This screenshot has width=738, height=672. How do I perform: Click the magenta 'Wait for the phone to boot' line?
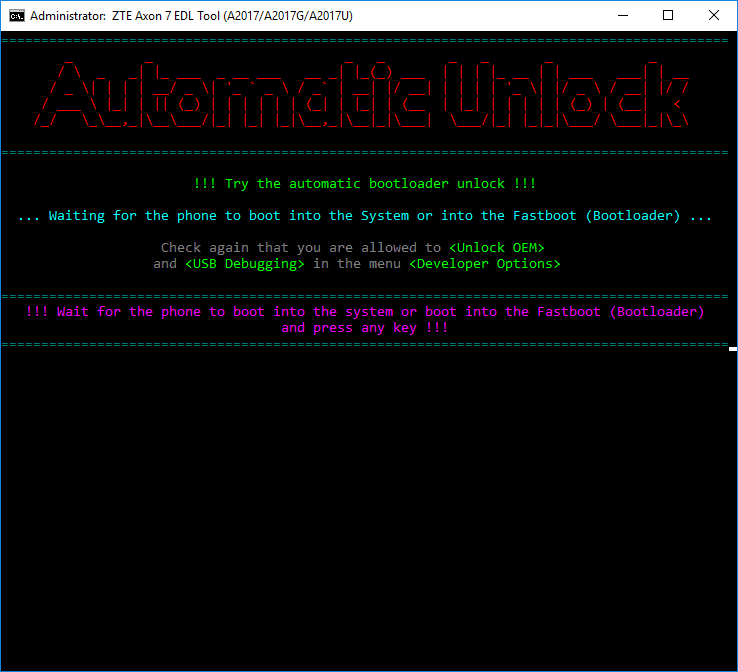(x=365, y=312)
